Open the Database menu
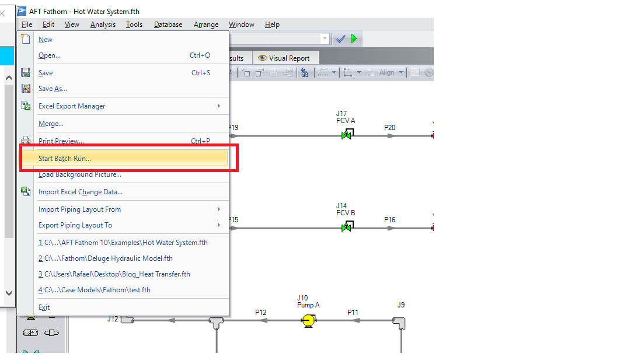This screenshot has height=364, width=641. click(x=168, y=24)
